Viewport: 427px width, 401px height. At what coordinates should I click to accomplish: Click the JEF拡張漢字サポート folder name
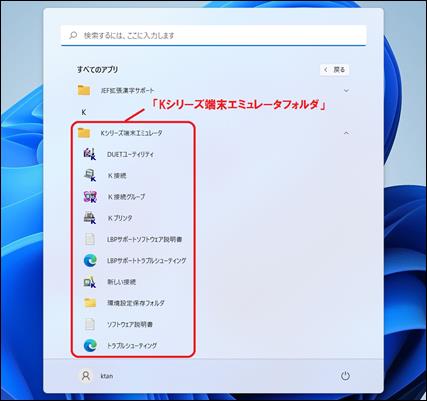click(128, 91)
